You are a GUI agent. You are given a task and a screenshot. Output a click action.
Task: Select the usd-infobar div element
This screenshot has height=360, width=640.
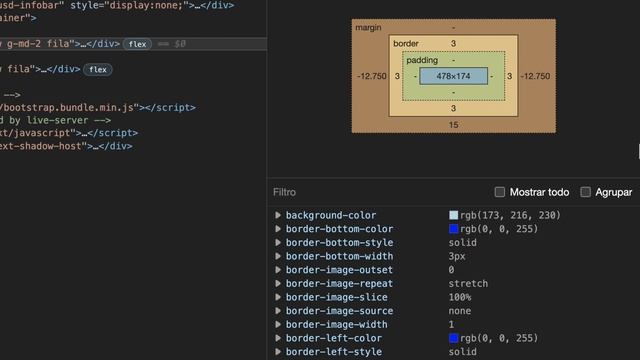pyautogui.click(x=117, y=6)
